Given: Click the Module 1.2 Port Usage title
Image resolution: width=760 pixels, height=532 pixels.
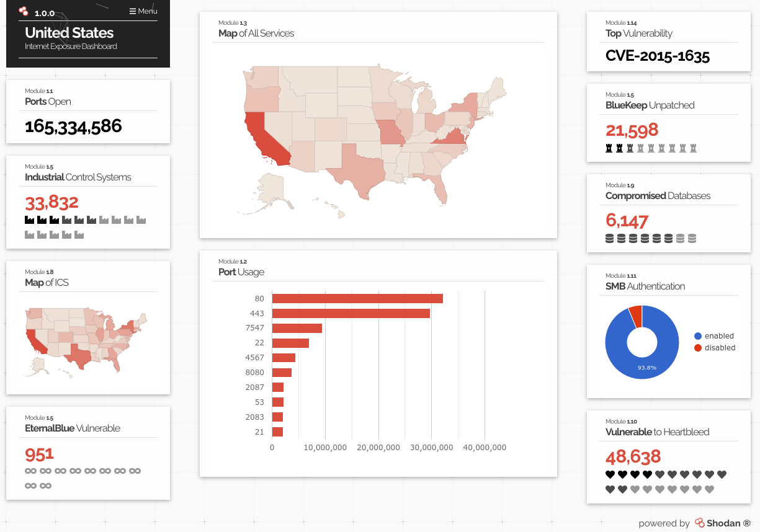Looking at the screenshot, I should 241,272.
